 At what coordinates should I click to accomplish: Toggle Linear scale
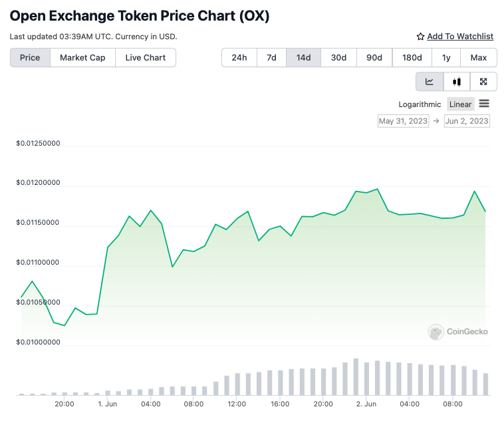point(460,104)
